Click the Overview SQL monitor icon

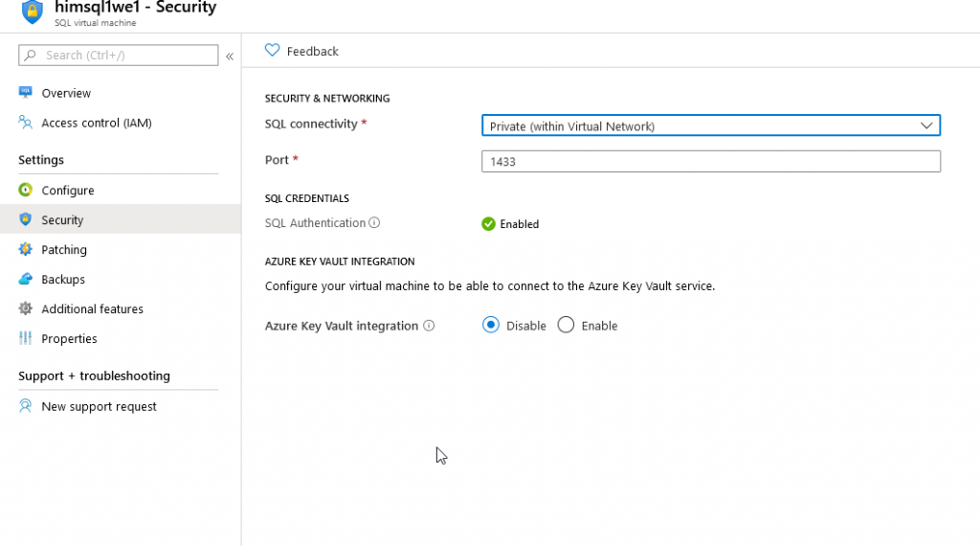tap(25, 93)
